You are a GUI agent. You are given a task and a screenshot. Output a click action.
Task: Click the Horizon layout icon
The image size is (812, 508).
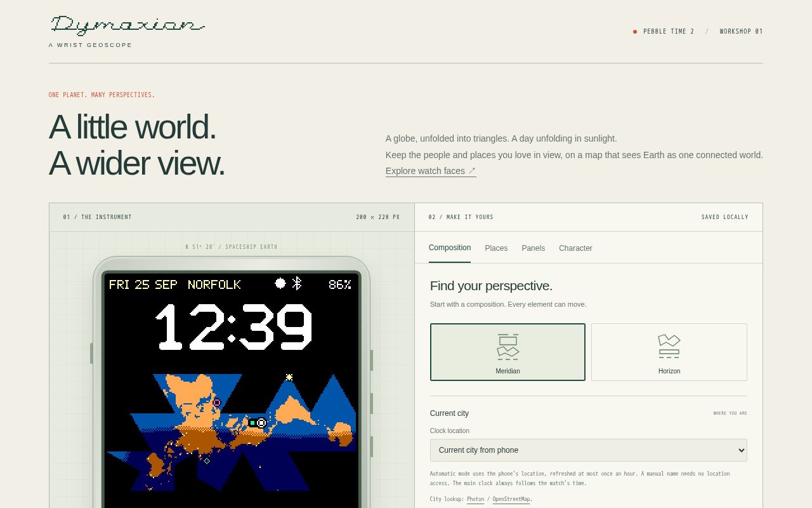pyautogui.click(x=669, y=346)
